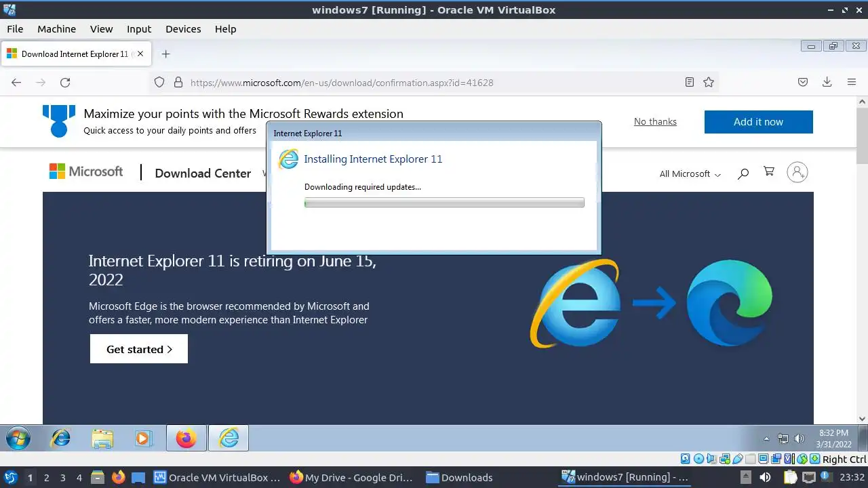Click the site padlock icon
Viewport: 868px width, 488px height.
[x=178, y=83]
